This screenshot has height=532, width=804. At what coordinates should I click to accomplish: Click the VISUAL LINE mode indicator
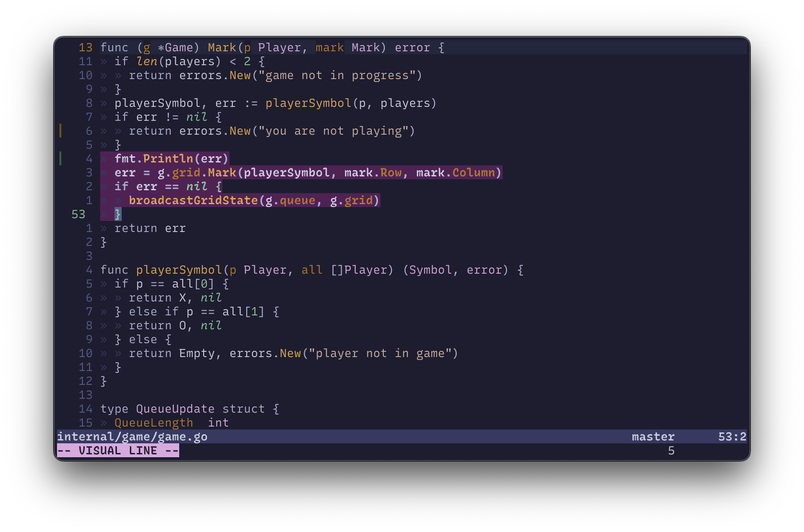(x=118, y=451)
